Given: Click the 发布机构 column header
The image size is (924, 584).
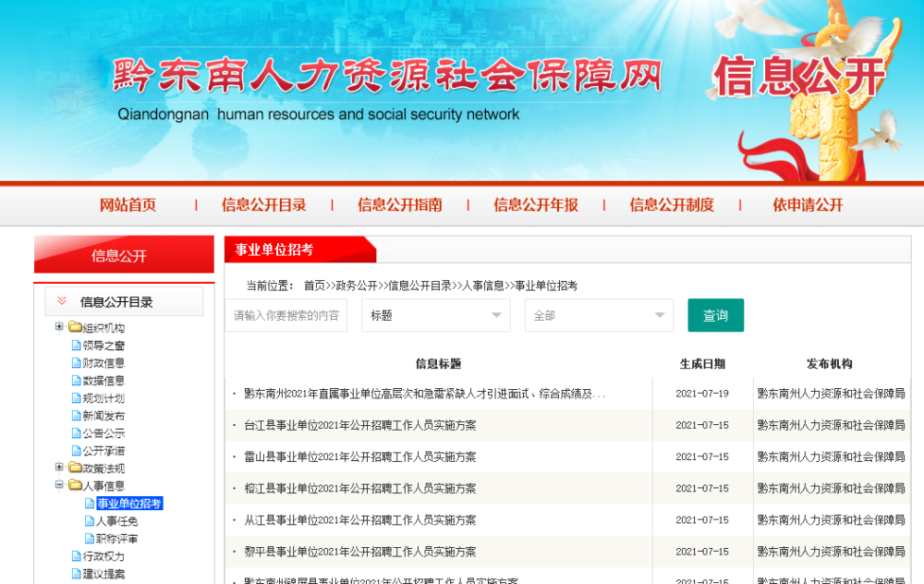Looking at the screenshot, I should 829,363.
